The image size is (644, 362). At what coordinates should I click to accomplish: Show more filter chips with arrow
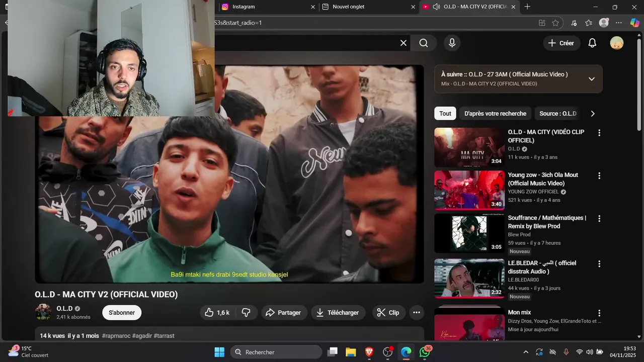593,114
